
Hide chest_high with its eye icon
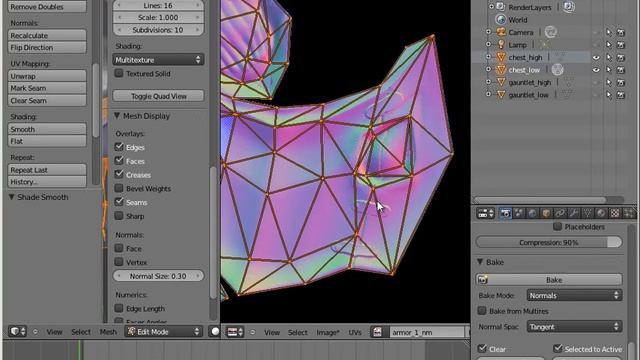click(596, 58)
